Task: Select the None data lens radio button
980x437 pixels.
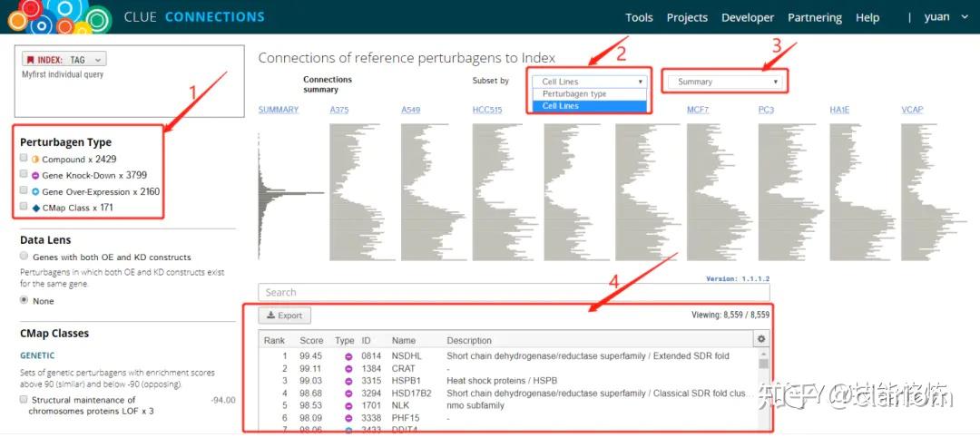Action: tap(24, 300)
